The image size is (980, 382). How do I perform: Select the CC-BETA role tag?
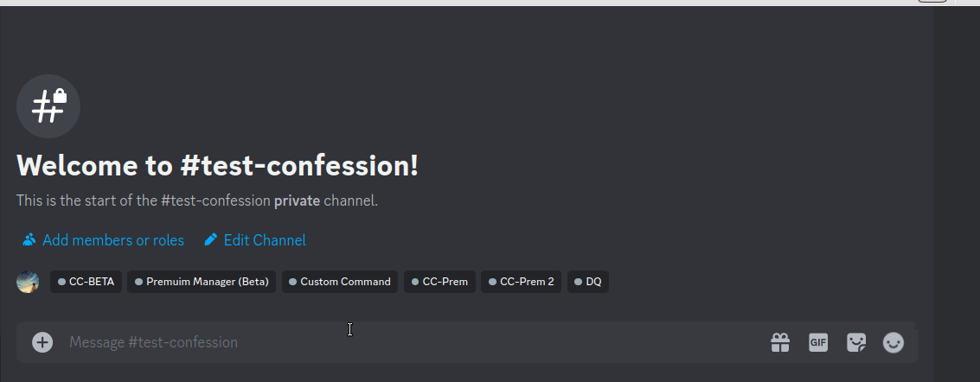coord(86,282)
